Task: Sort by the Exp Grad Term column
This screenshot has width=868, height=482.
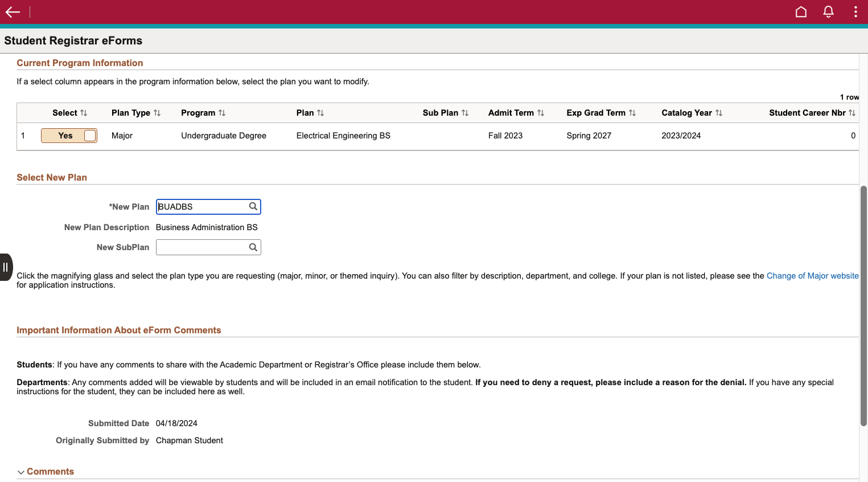Action: tap(601, 113)
